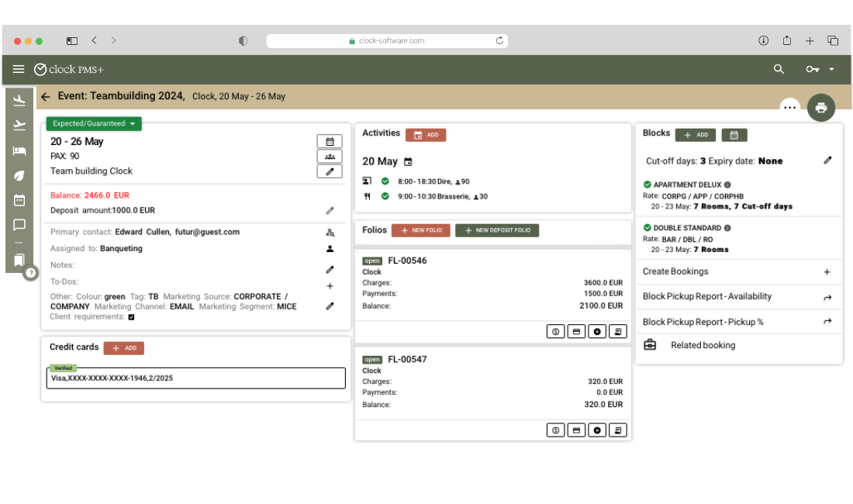Go back with the arrow beside Event title

coord(46,97)
